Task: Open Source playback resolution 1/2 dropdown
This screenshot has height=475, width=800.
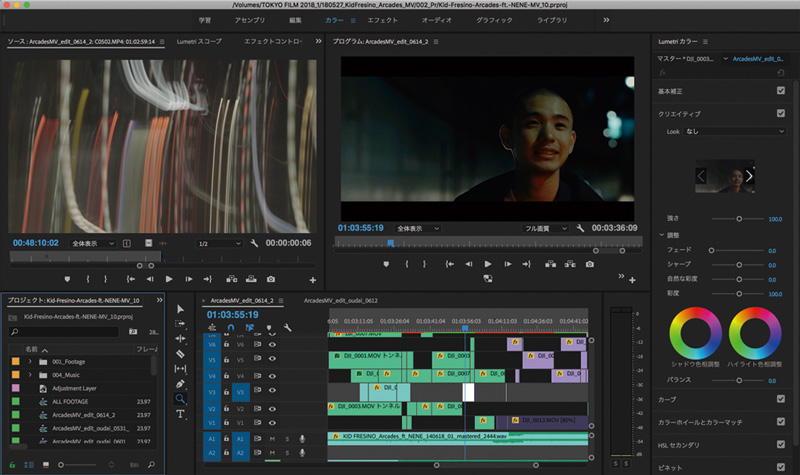Action: tap(219, 243)
